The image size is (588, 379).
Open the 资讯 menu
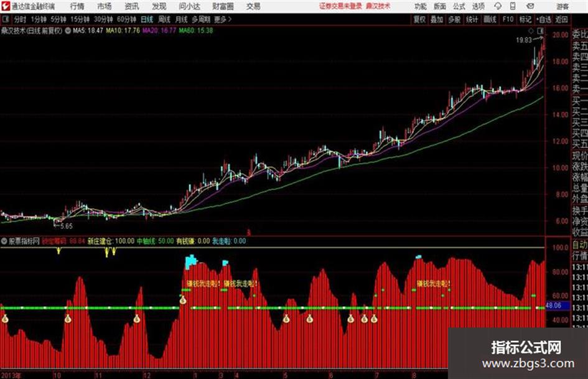132,6
